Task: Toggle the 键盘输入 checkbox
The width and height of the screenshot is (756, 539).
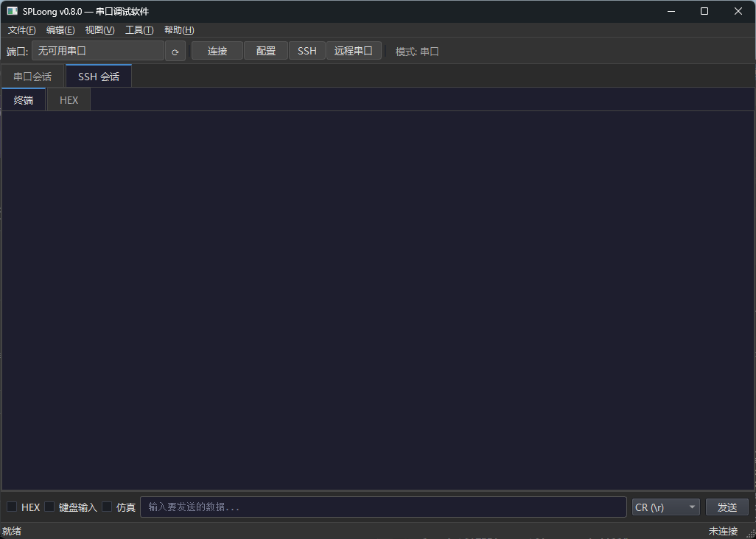Action: pos(49,507)
